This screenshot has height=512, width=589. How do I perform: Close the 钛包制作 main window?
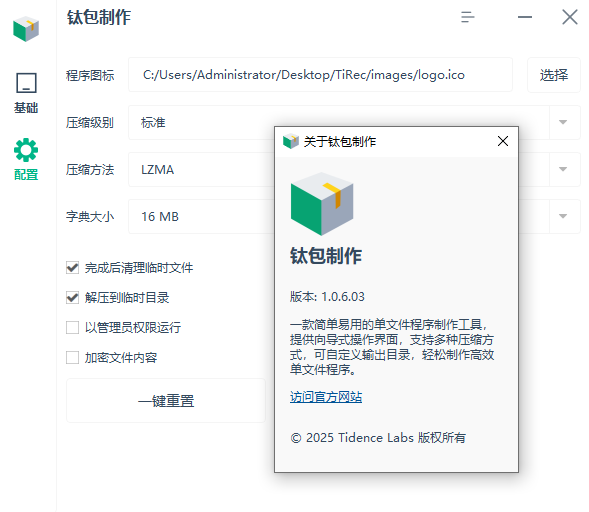(x=569, y=17)
